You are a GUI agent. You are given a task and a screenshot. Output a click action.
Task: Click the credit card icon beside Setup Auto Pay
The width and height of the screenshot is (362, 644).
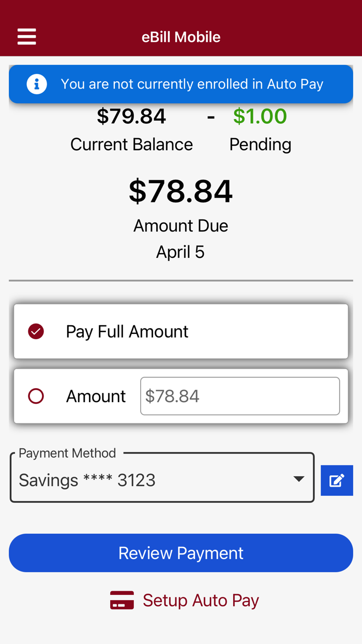click(122, 599)
